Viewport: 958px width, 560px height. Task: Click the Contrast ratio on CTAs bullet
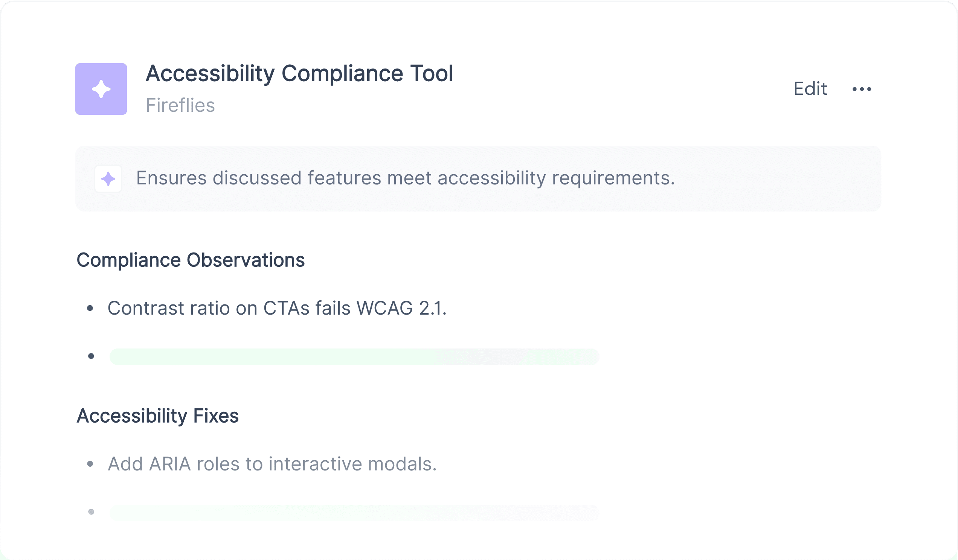click(277, 308)
